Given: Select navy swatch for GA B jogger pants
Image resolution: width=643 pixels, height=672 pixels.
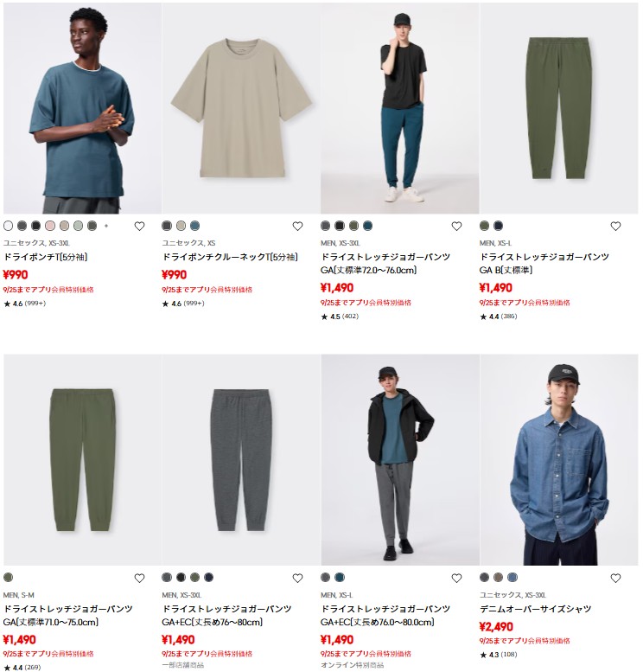Looking at the screenshot, I should (498, 226).
